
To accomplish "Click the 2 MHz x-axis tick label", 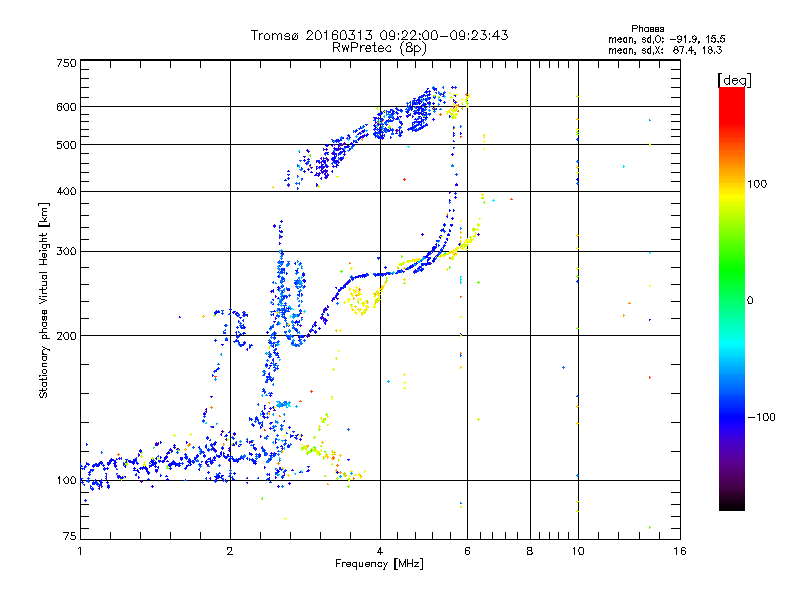I will [230, 551].
